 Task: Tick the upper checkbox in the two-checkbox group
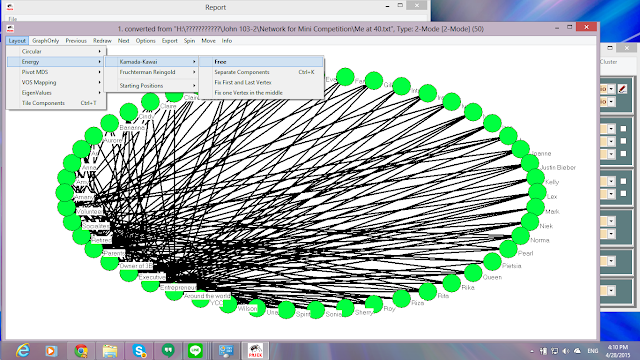[x=623, y=181]
